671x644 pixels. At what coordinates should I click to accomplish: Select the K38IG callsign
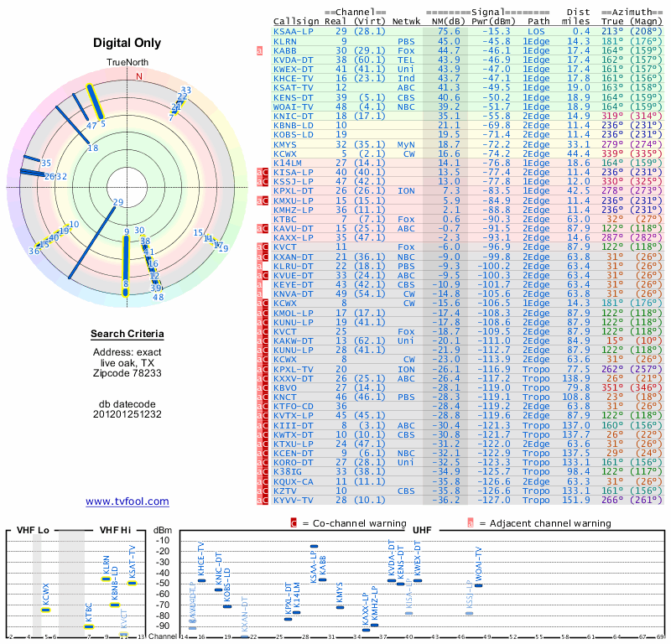click(x=288, y=472)
